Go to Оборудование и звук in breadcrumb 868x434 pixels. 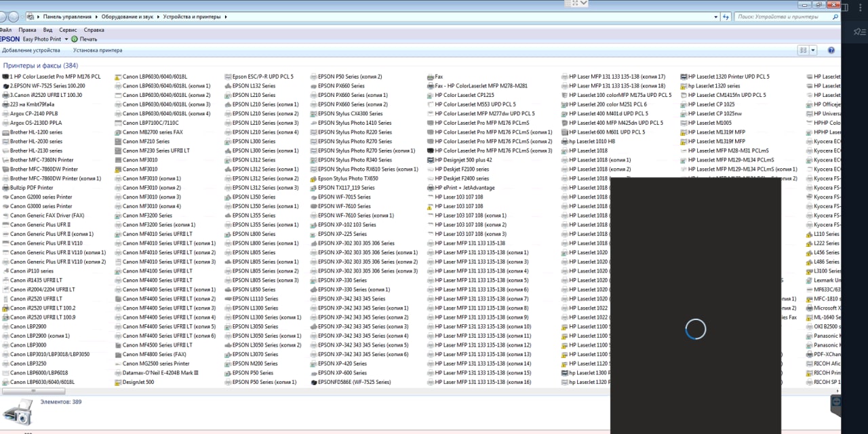click(x=128, y=16)
